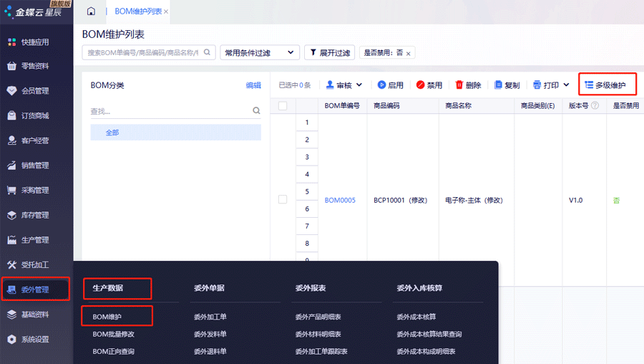Open the 审核 dropdown menu
This screenshot has width=644, height=364.
(x=344, y=85)
